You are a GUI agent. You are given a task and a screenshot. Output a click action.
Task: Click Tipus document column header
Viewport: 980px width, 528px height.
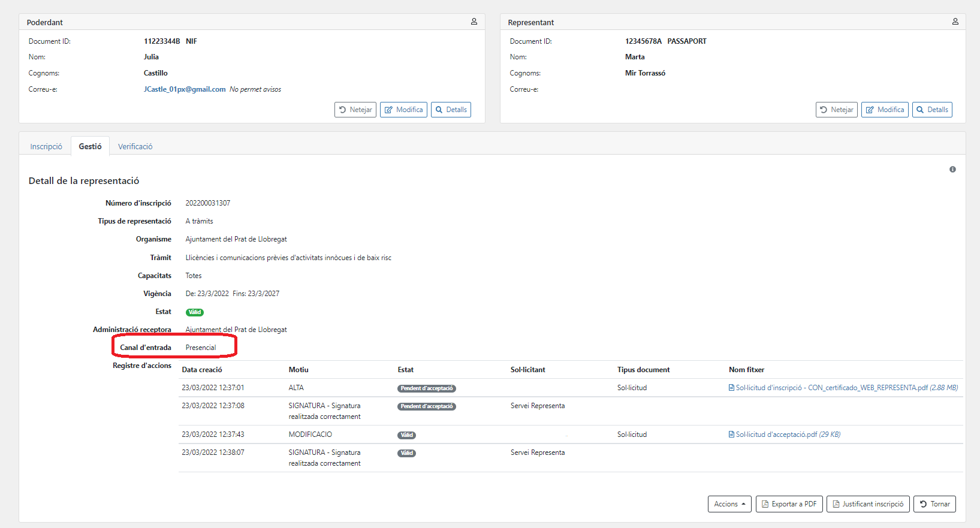pos(644,370)
